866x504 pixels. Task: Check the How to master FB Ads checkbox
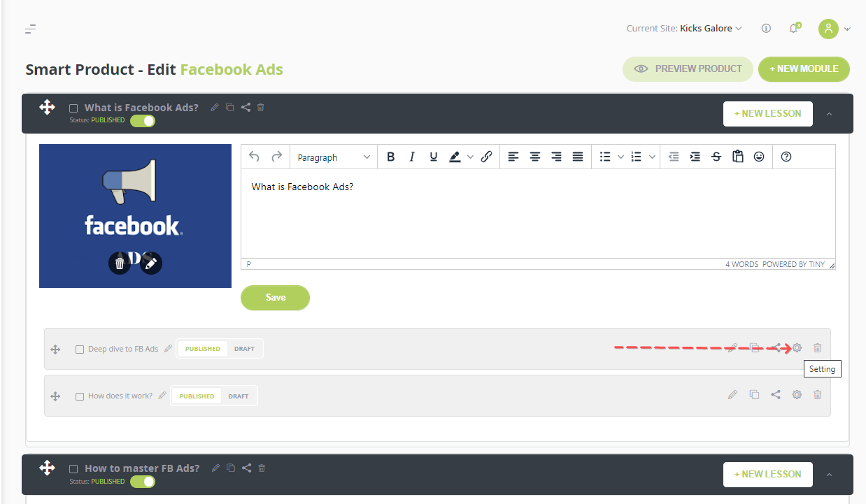[73, 469]
